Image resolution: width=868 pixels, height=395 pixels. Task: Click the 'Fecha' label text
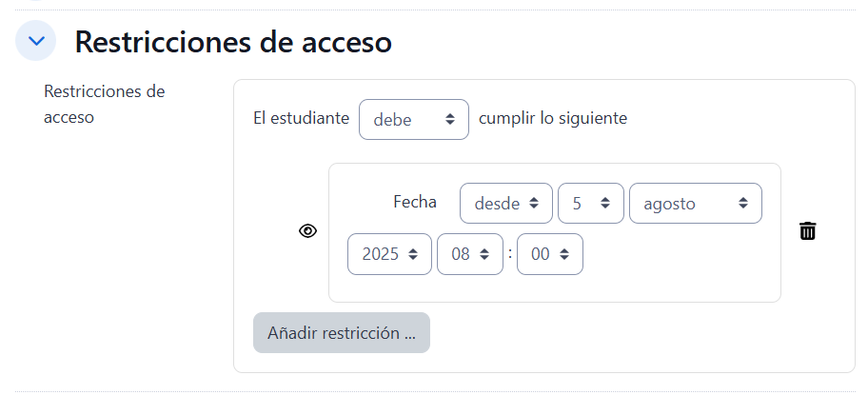coord(415,202)
